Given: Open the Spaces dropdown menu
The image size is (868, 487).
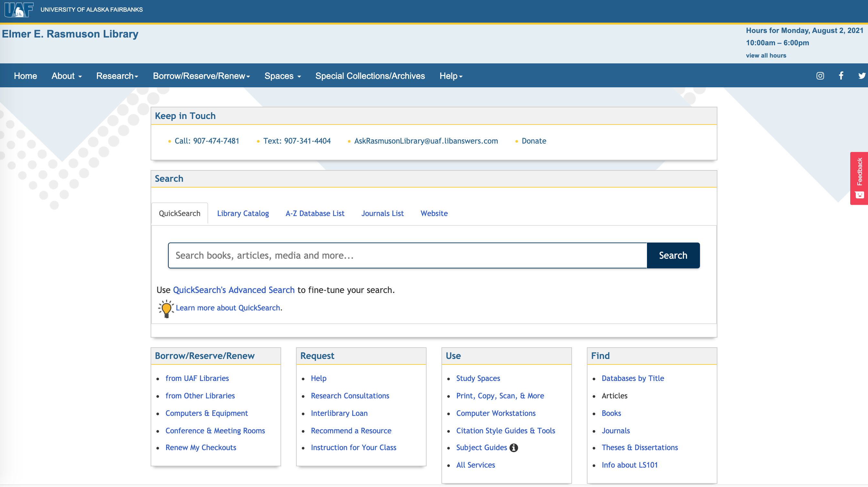Looking at the screenshot, I should click(x=282, y=76).
